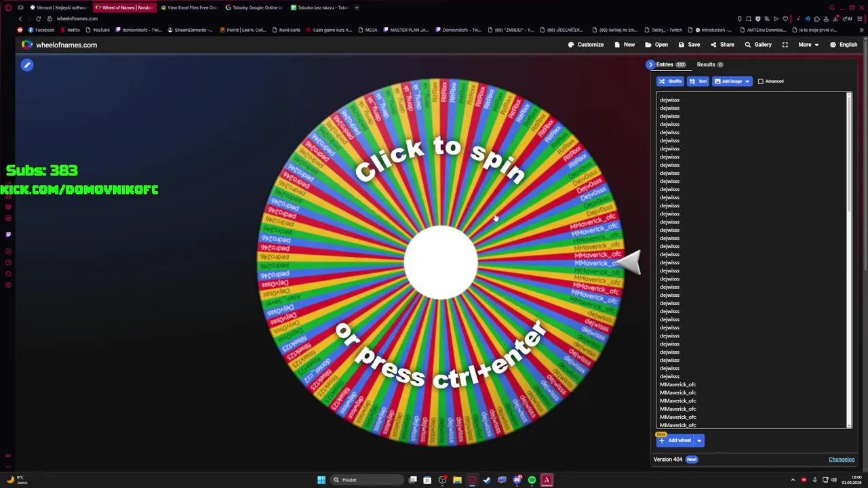Open the Netflix bookmark
The image size is (868, 488).
70,30
